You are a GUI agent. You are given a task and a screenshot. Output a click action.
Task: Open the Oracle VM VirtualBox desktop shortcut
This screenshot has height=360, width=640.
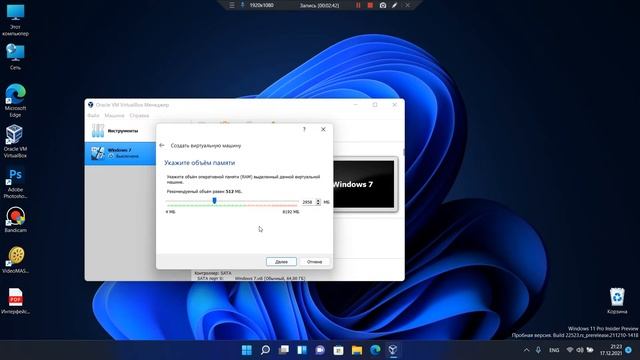[15, 141]
